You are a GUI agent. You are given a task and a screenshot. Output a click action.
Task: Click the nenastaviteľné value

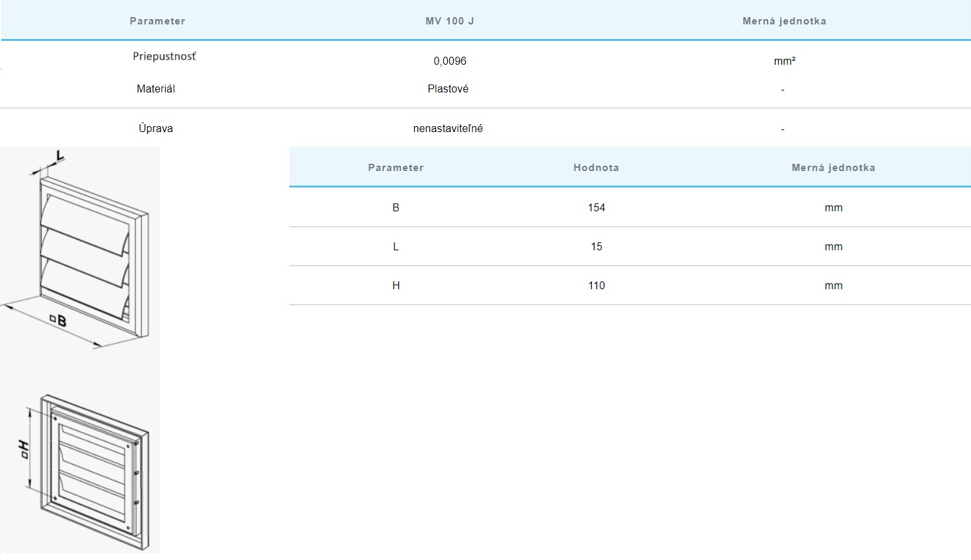coord(448,128)
